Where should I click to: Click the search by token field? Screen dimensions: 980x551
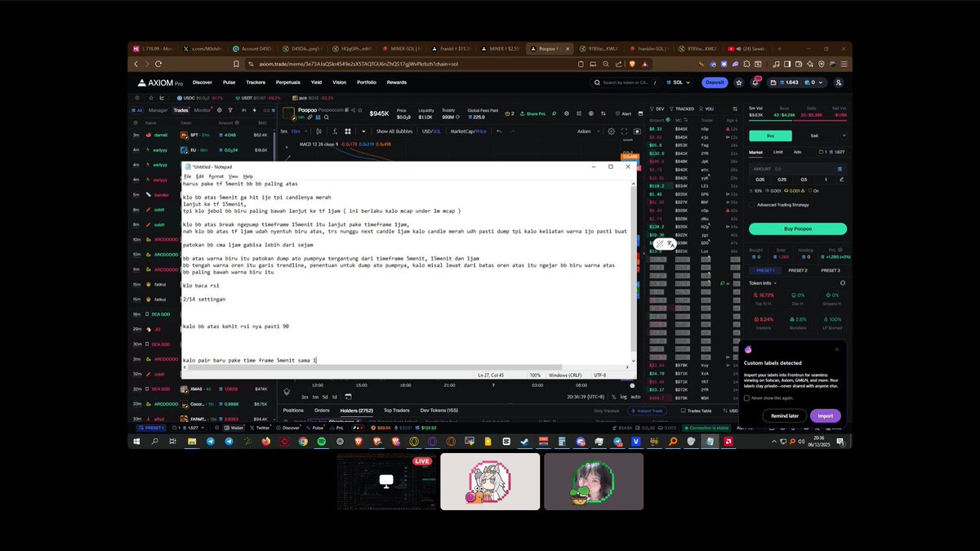pyautogui.click(x=625, y=82)
